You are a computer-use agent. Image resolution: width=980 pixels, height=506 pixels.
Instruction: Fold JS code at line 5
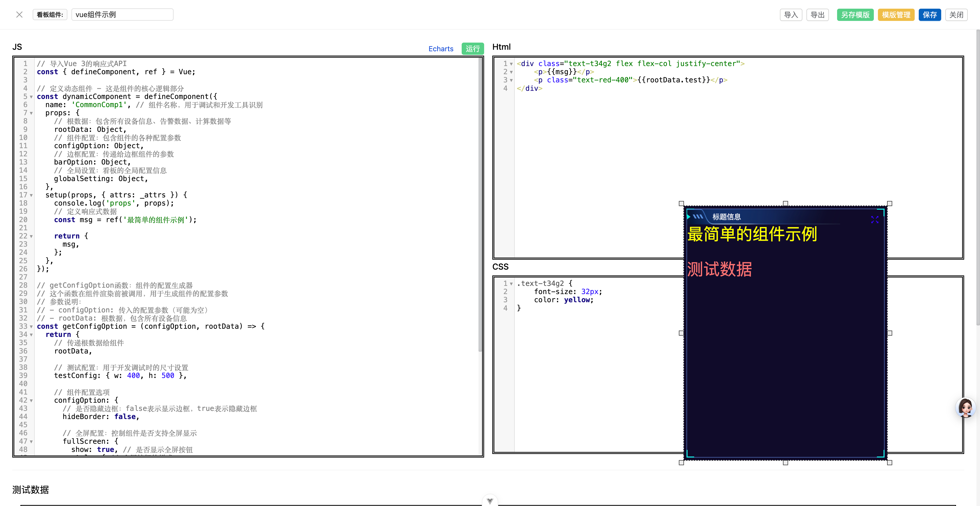(x=31, y=97)
